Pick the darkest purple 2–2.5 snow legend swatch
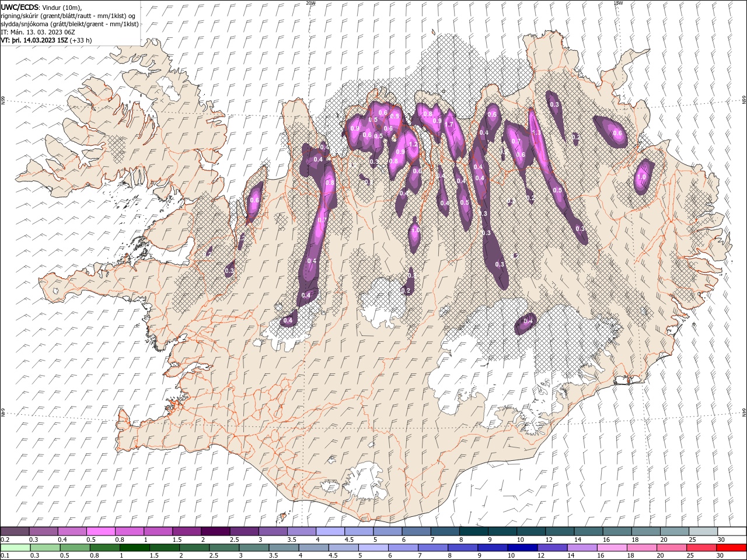Screen dimensions: 747x560 pos(215,531)
